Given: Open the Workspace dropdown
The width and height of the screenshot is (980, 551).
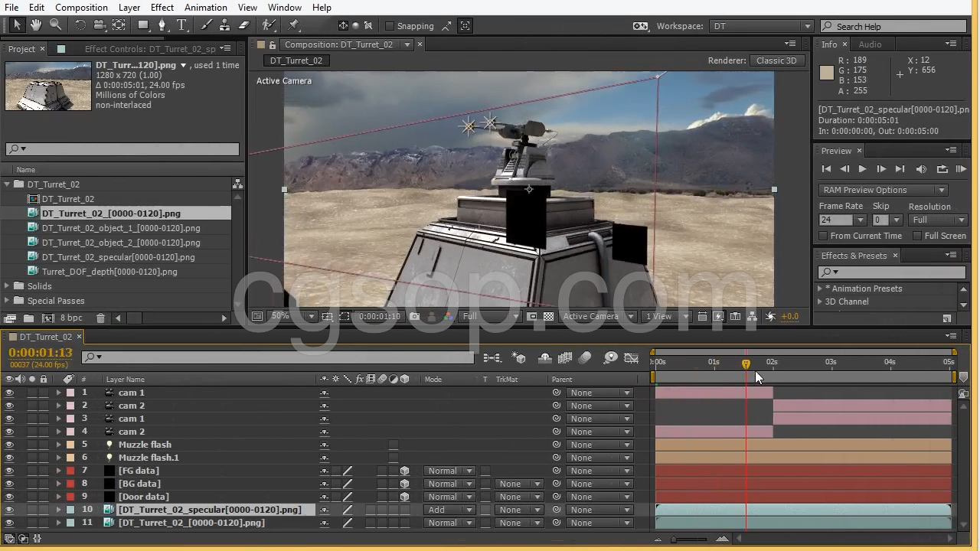Looking at the screenshot, I should click(760, 26).
